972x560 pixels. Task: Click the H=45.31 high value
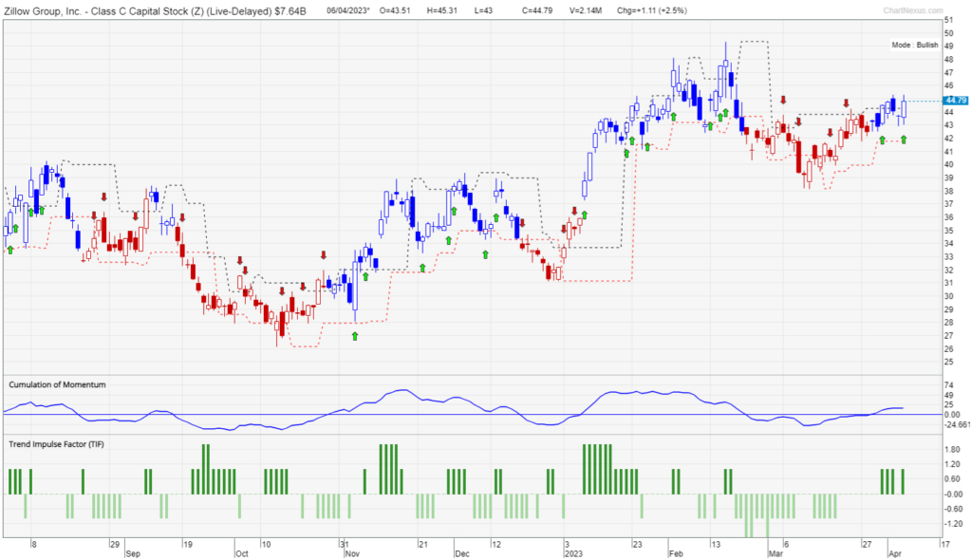[x=442, y=10]
